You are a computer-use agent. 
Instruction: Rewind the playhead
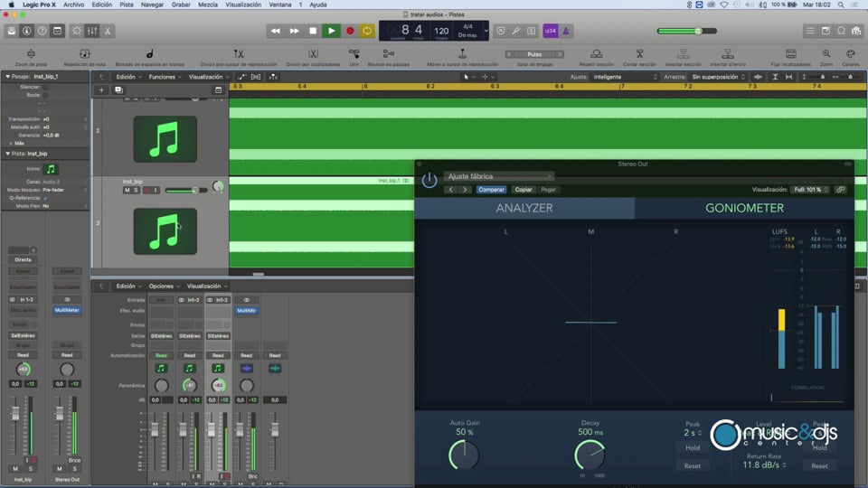275,31
